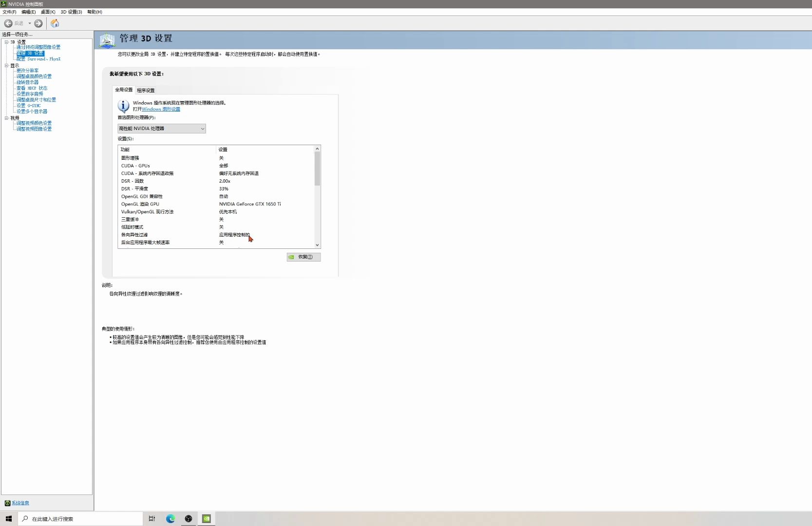This screenshot has width=812, height=526.
Task: Click the settings list scroll down arrow
Action: click(x=317, y=245)
